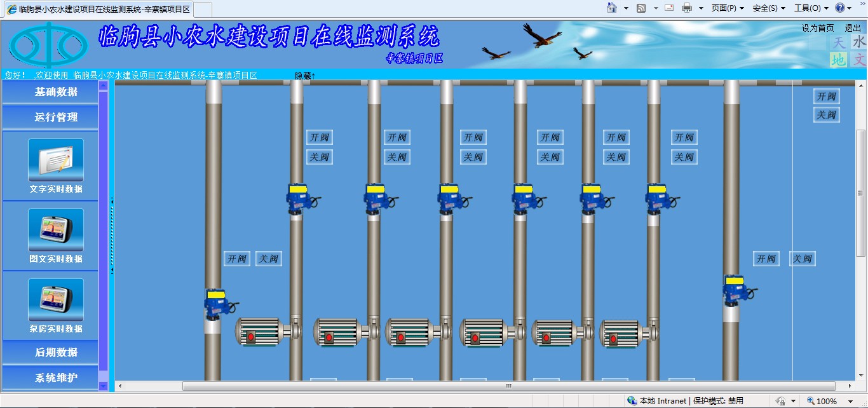Click the 隐藏↑ link to hide banner

click(305, 76)
